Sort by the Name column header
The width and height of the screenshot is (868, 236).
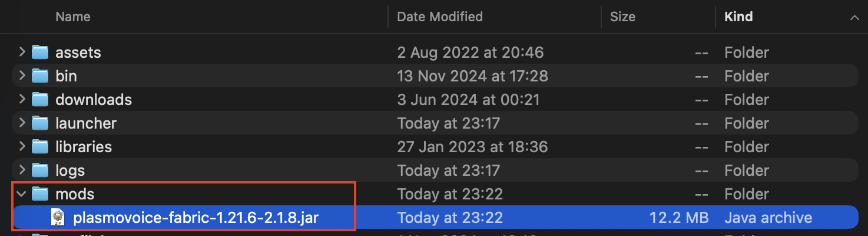(x=72, y=17)
